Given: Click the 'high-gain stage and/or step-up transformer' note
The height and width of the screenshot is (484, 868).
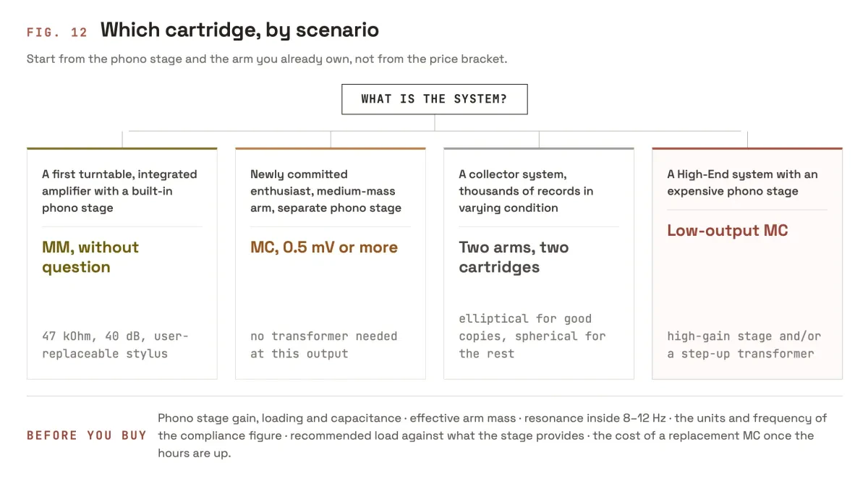Looking at the screenshot, I should (744, 345).
